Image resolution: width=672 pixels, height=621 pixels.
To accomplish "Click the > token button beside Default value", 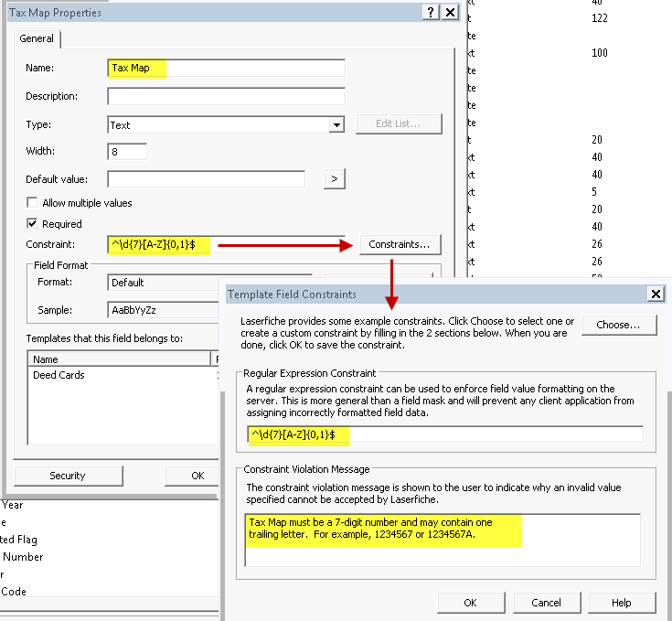I will 335,178.
